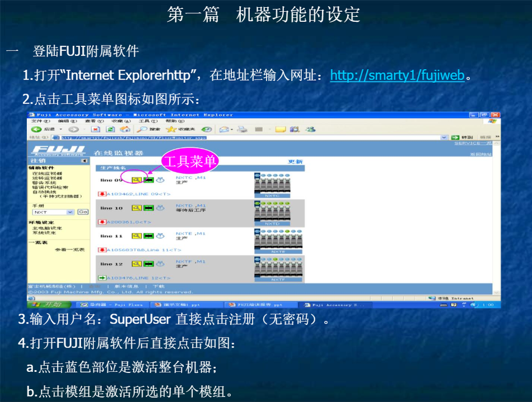Click the browser Refresh icon
Viewport: 532px width, 402px height.
pyautogui.click(x=110, y=129)
